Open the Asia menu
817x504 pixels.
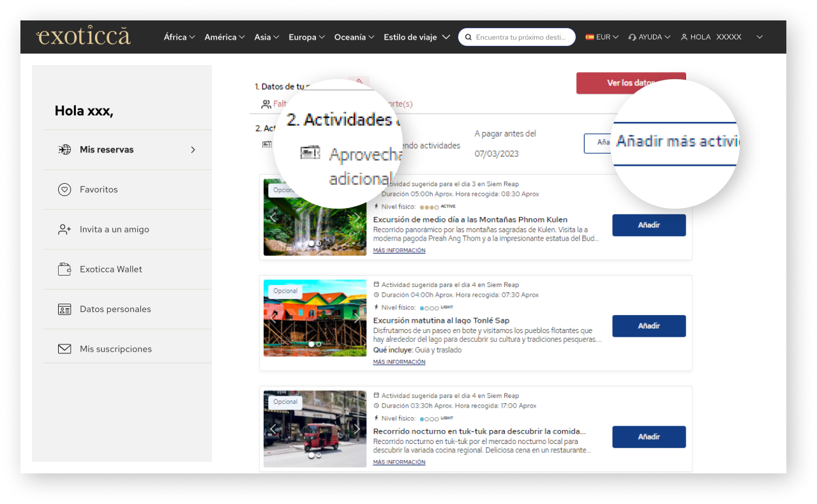pos(267,37)
